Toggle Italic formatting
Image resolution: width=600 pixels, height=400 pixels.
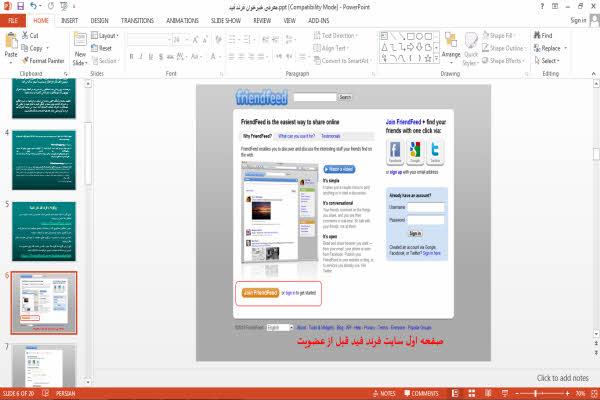pos(141,57)
